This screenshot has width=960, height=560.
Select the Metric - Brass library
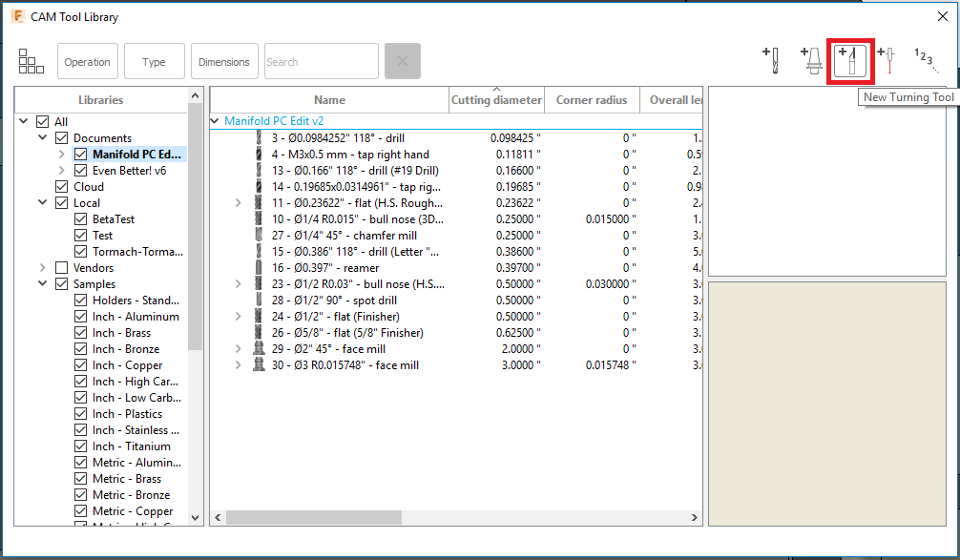click(127, 479)
